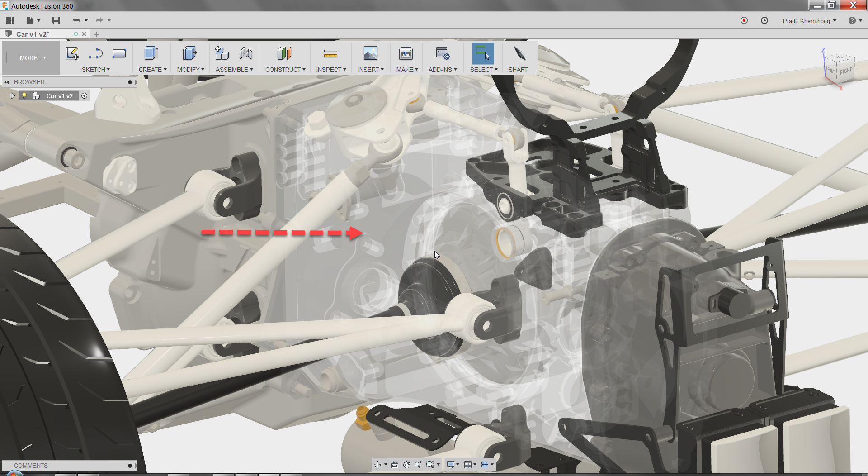Screen dimensions: 868x476
Task: Toggle Car v1 v2 visibility lightbulb
Action: point(24,95)
